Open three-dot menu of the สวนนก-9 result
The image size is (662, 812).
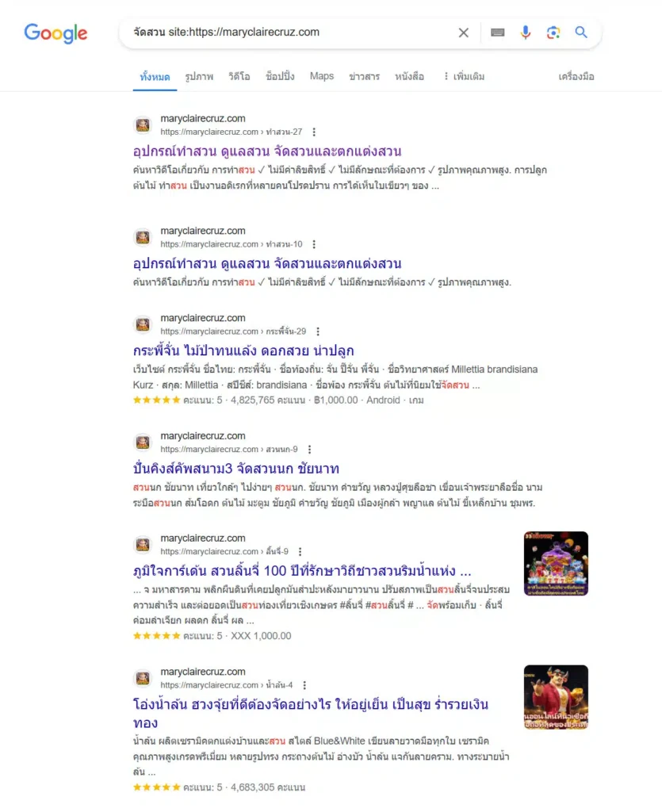[x=309, y=450]
